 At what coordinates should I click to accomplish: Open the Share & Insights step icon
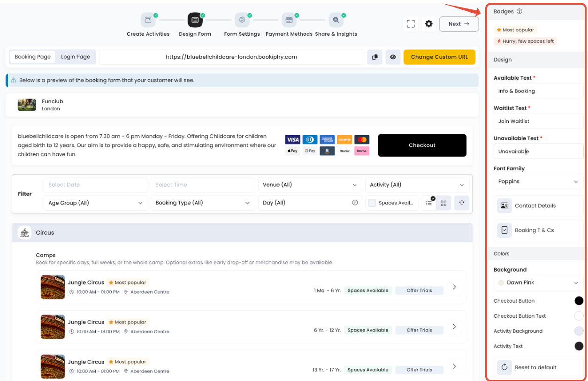point(336,20)
